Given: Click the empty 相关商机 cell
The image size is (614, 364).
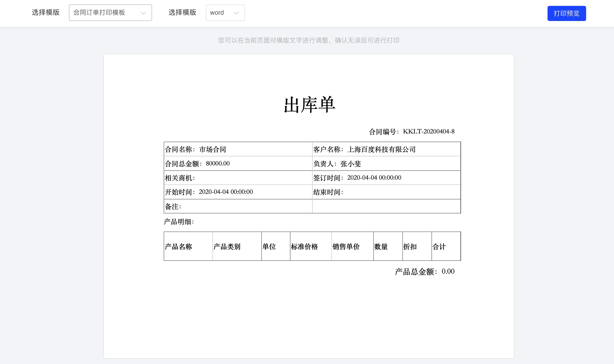Looking at the screenshot, I should [x=238, y=178].
